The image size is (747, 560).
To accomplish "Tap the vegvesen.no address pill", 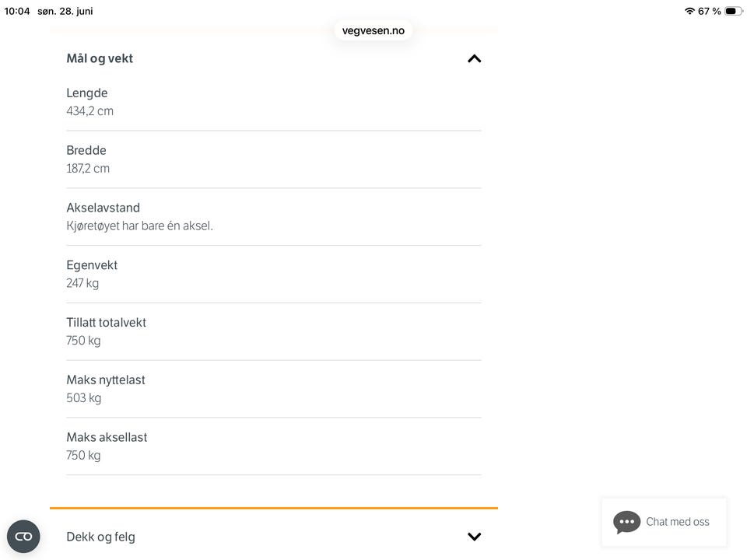I will click(x=373, y=30).
